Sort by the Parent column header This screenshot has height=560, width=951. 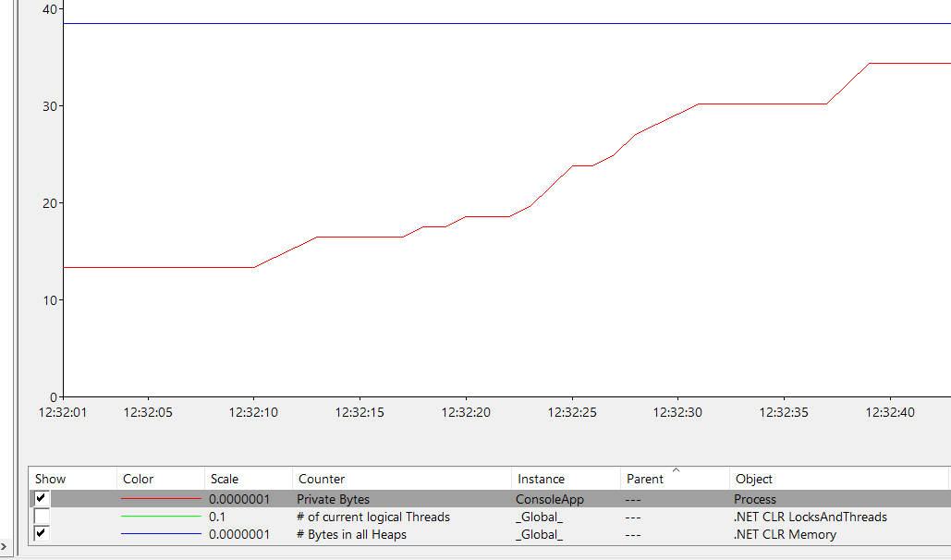tap(647, 479)
